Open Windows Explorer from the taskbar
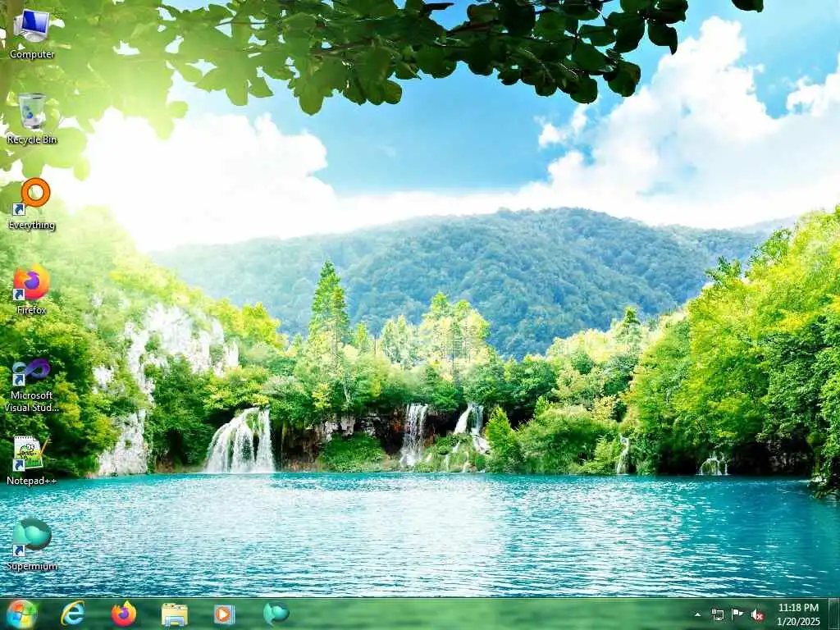Screen dimensions: 840x630 click(x=174, y=614)
